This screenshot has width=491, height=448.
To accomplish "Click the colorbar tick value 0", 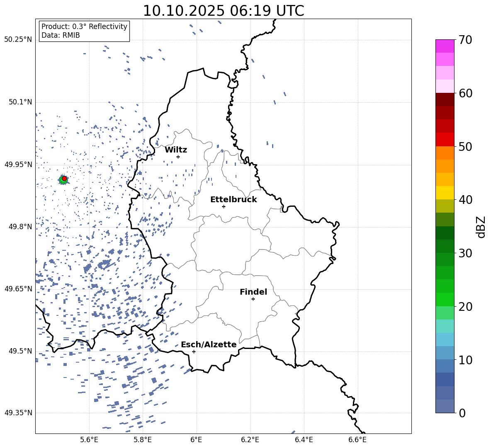I will click(x=462, y=413).
